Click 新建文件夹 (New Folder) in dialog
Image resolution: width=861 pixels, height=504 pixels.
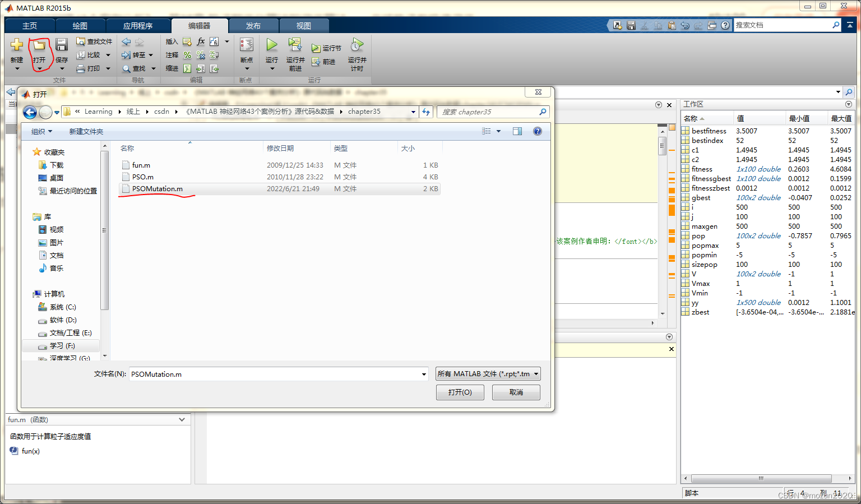86,131
